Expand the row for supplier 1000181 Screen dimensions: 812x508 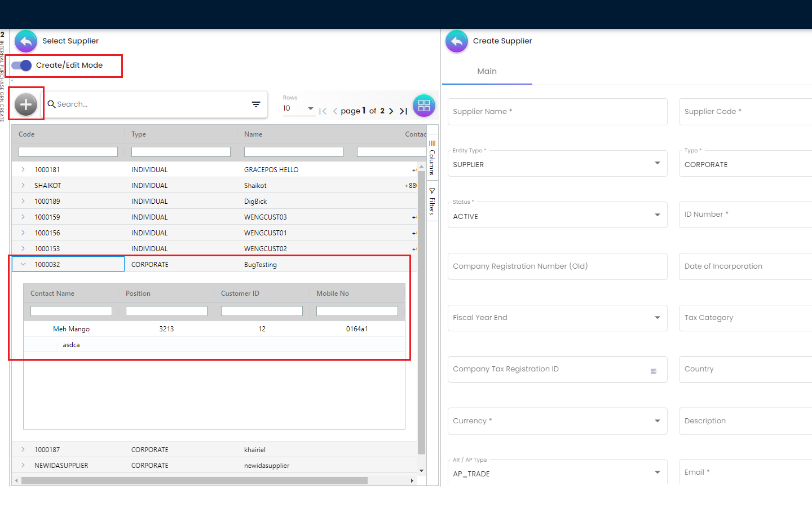click(x=23, y=169)
